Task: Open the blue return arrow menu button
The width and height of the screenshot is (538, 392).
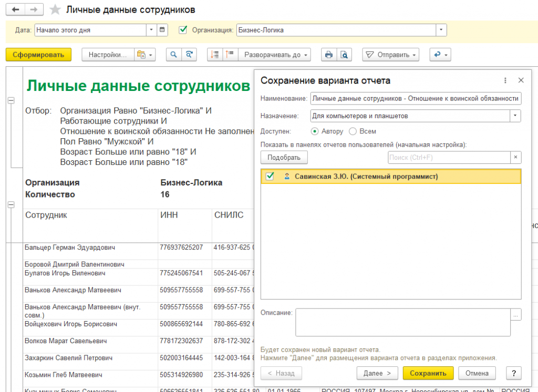Action: [x=440, y=55]
